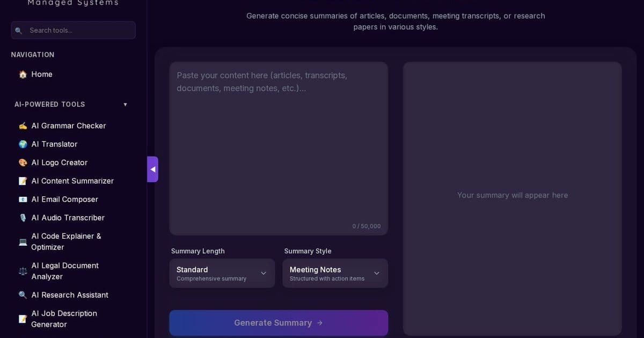Image resolution: width=644 pixels, height=338 pixels.
Task: Click the Home house icon
Action: pos(23,74)
